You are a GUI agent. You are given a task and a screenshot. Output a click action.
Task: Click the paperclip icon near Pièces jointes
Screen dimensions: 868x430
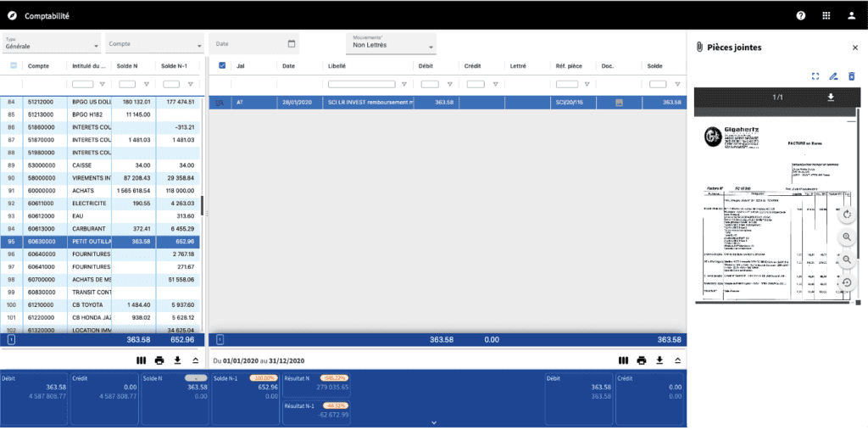tap(699, 47)
